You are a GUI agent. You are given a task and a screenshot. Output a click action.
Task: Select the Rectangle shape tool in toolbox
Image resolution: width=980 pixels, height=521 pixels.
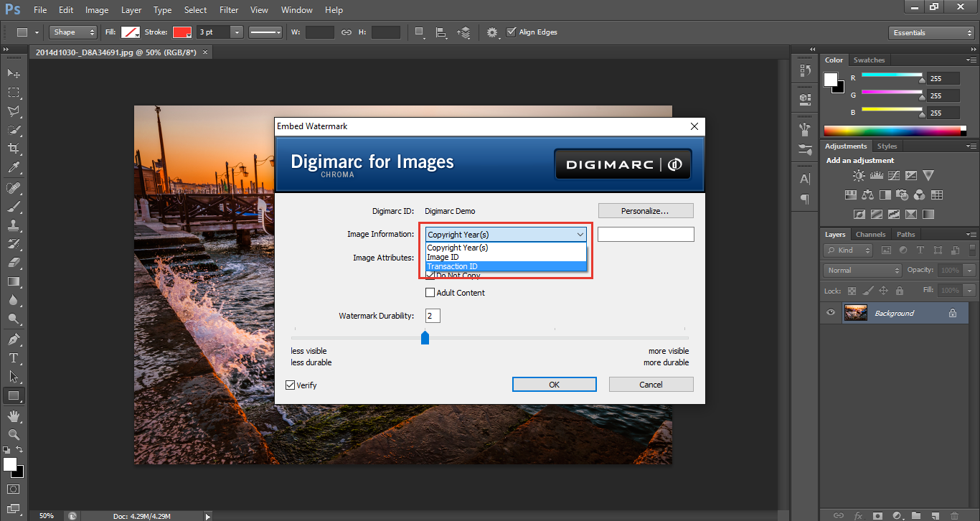pyautogui.click(x=14, y=395)
